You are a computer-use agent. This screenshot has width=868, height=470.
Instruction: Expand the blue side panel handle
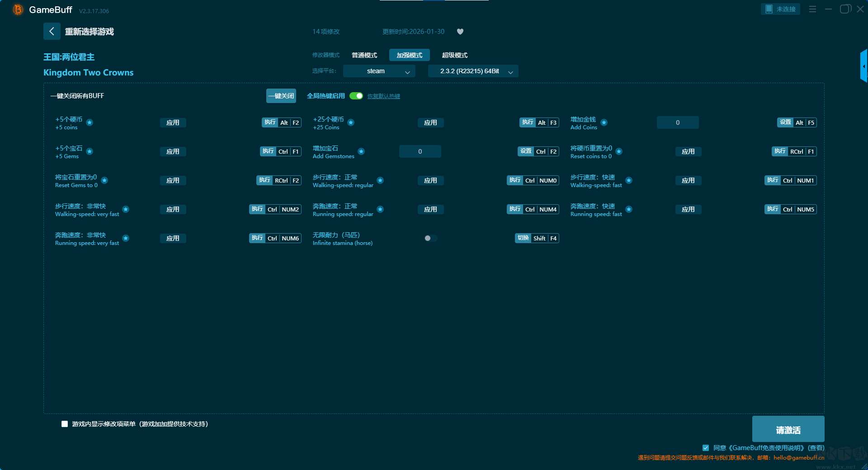(x=863, y=66)
